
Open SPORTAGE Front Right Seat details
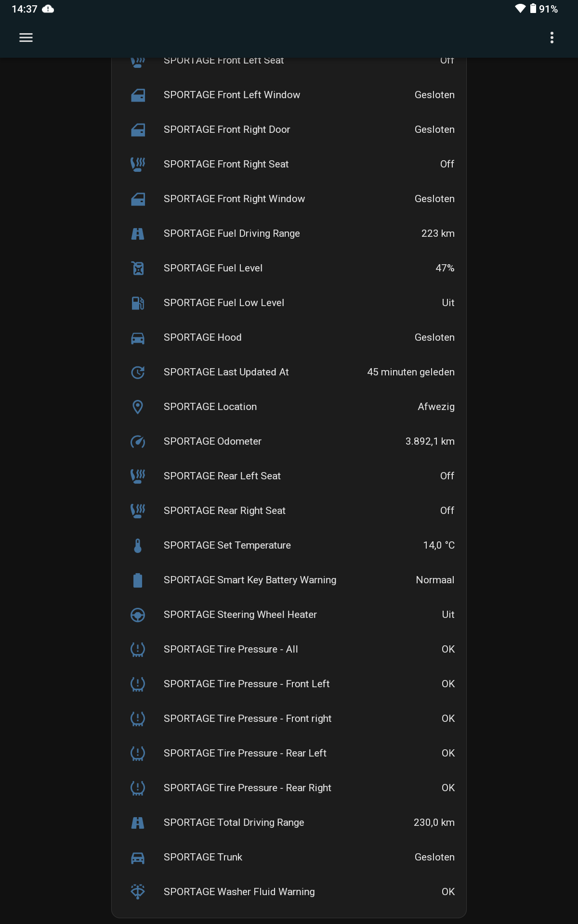tap(226, 164)
